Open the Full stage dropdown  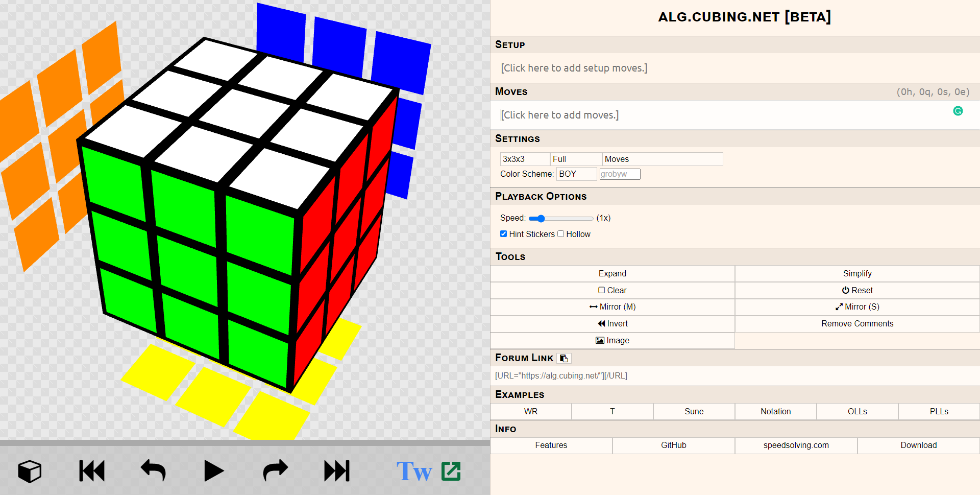coord(576,159)
